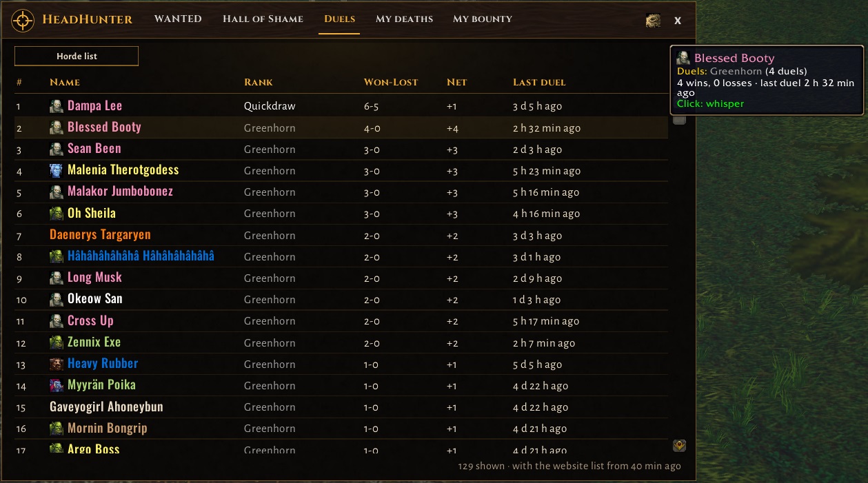Sort by the Last duel column header
The image size is (868, 483).
[539, 82]
